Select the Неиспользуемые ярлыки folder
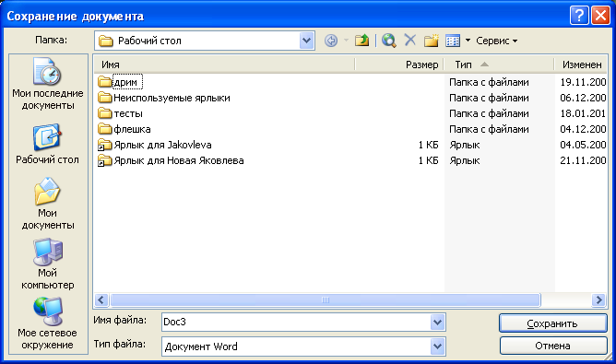The image size is (616, 364). [172, 98]
